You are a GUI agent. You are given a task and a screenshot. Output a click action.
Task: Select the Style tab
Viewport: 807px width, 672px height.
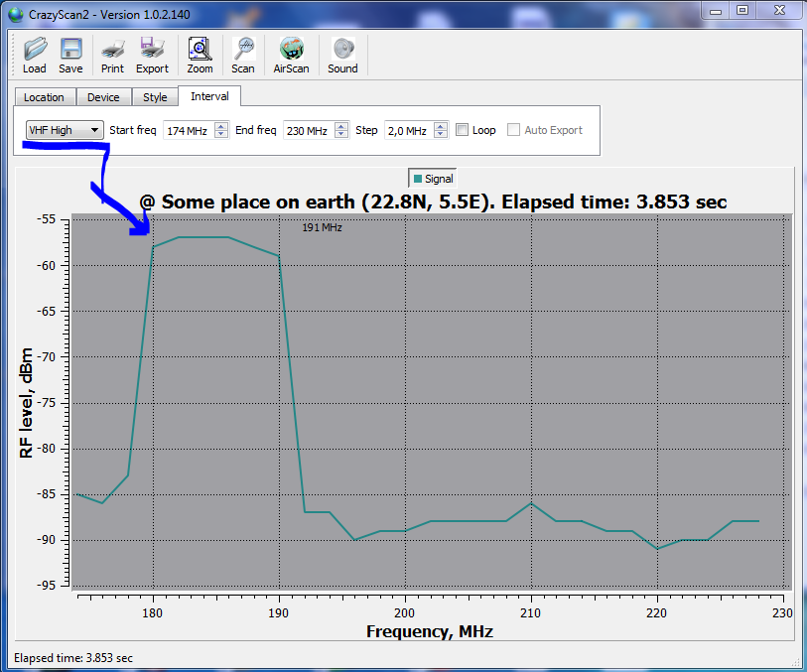click(x=155, y=97)
